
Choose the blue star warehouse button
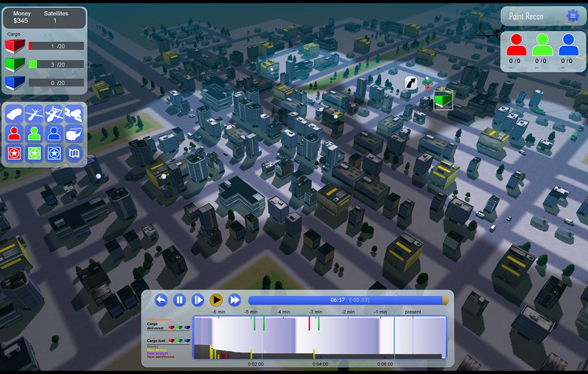click(54, 153)
